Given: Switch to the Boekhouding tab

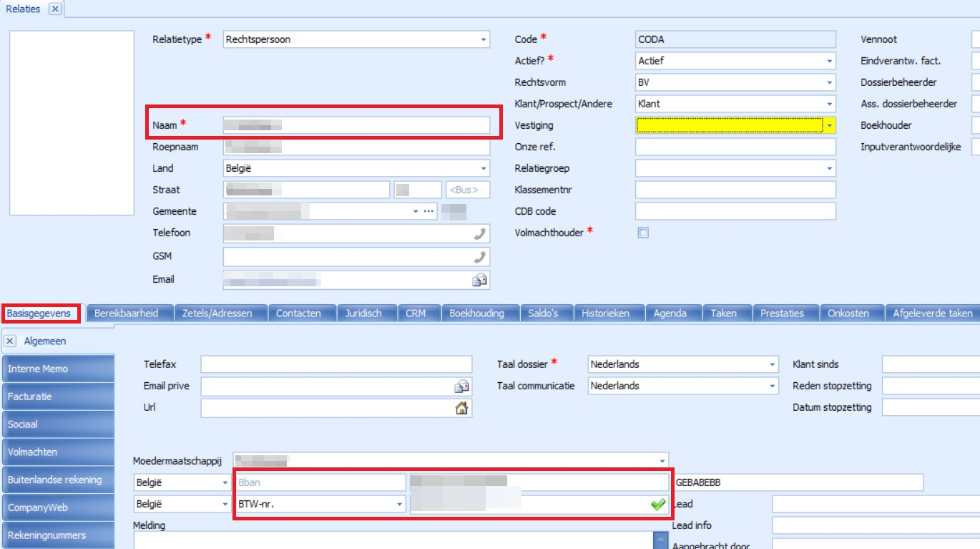Looking at the screenshot, I should 476,314.
